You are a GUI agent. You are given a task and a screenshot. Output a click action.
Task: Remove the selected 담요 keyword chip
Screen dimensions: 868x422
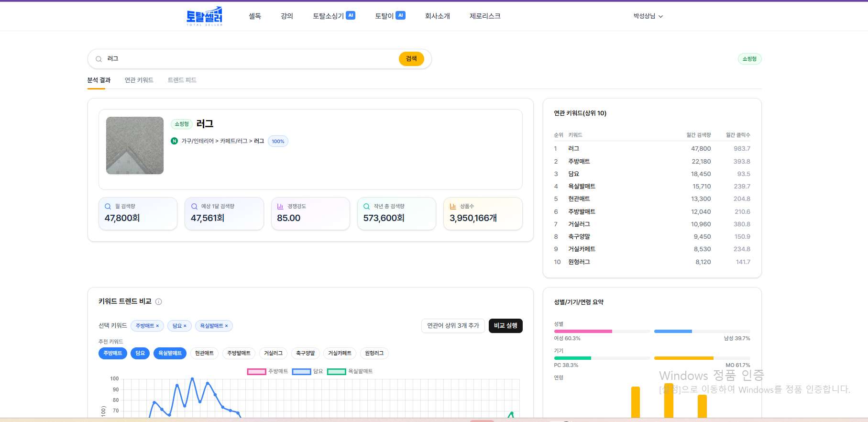click(185, 326)
